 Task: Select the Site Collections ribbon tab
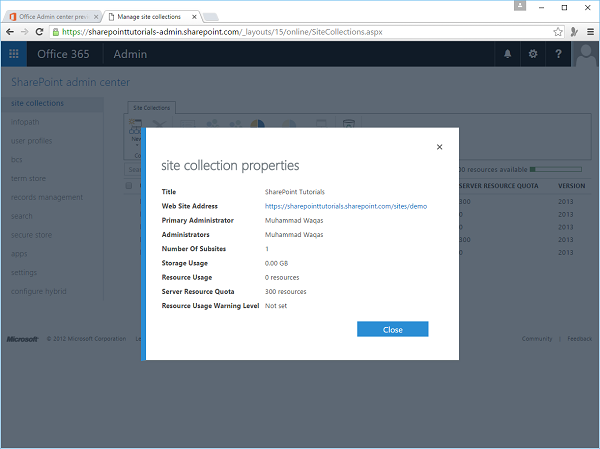152,107
